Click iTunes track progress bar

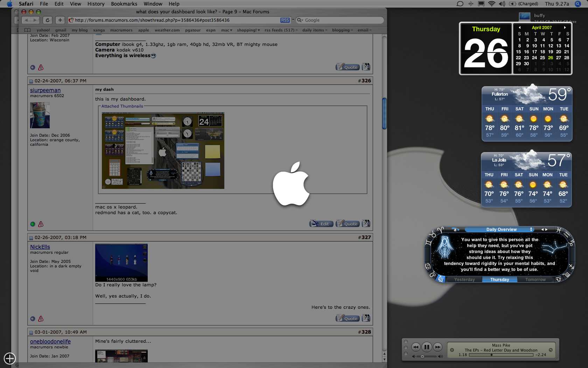pyautogui.click(x=501, y=355)
